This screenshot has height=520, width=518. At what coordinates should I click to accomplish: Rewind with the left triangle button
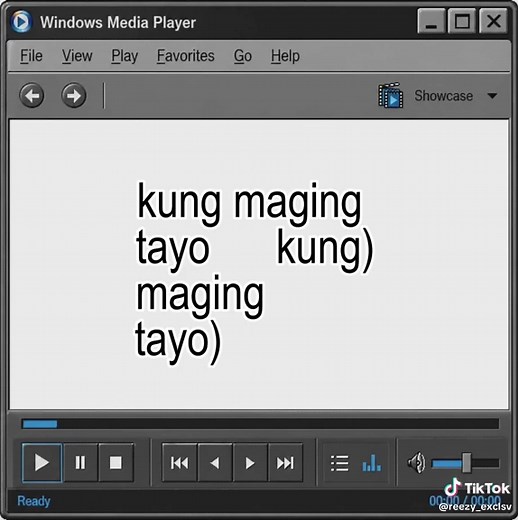click(215, 463)
